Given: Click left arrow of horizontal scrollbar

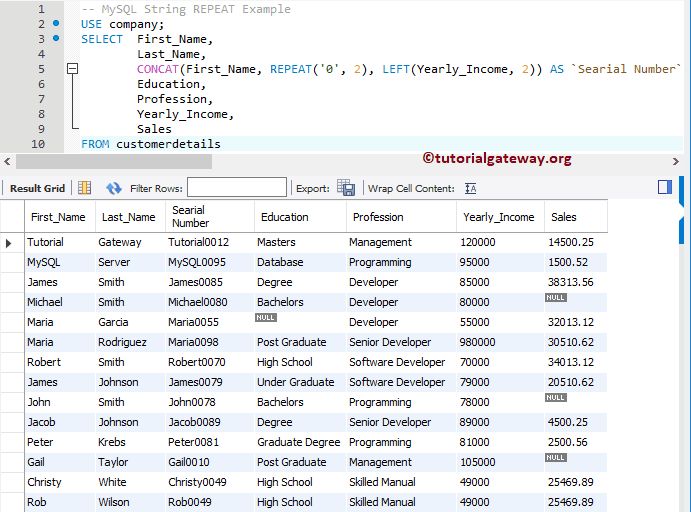Looking at the screenshot, I should [7, 162].
